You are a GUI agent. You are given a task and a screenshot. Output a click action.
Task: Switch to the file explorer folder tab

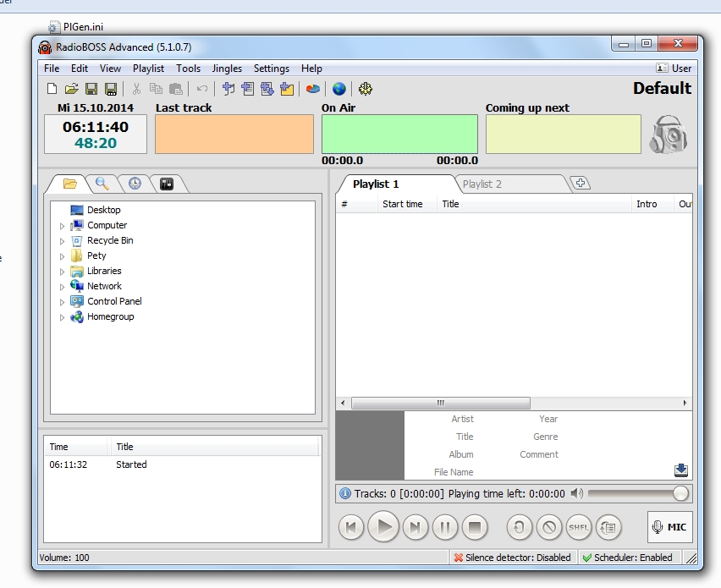pyautogui.click(x=70, y=184)
